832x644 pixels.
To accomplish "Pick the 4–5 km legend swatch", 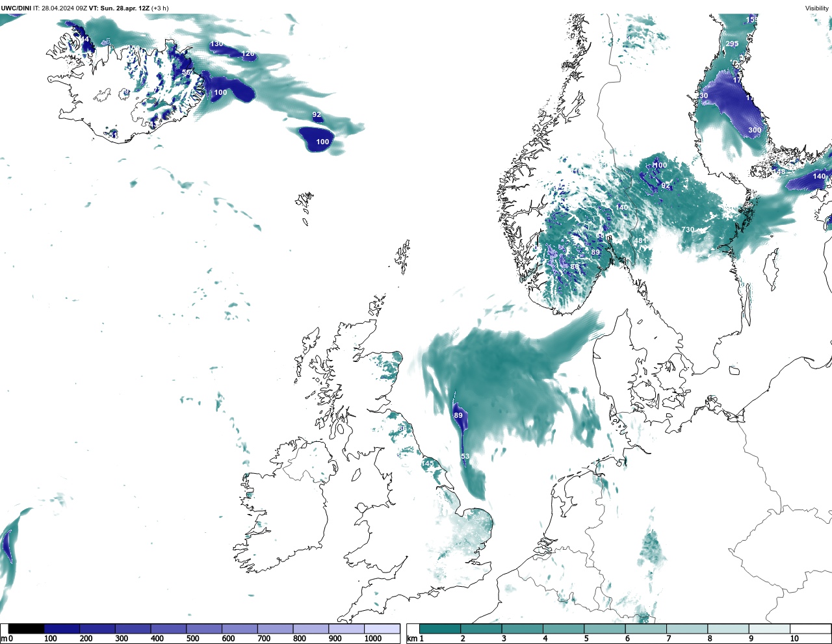I will (x=564, y=629).
